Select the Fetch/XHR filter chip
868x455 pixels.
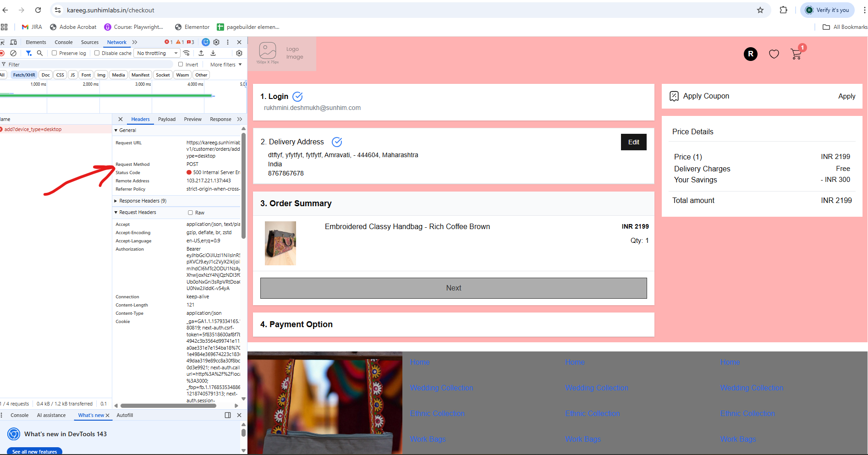(24, 75)
